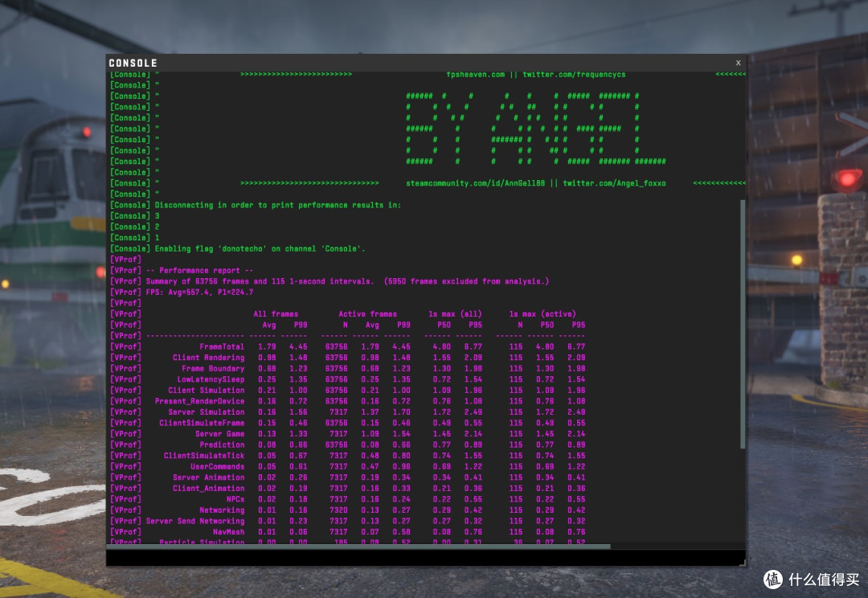Viewport: 868px width, 598px height.
Task: Click the 'Summary of 63756 frames' line
Action: 347,281
